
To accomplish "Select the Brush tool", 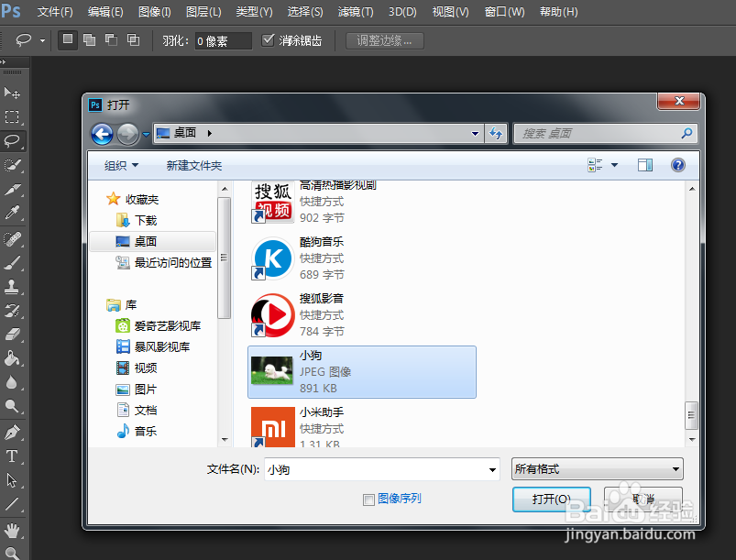I will (x=14, y=261).
